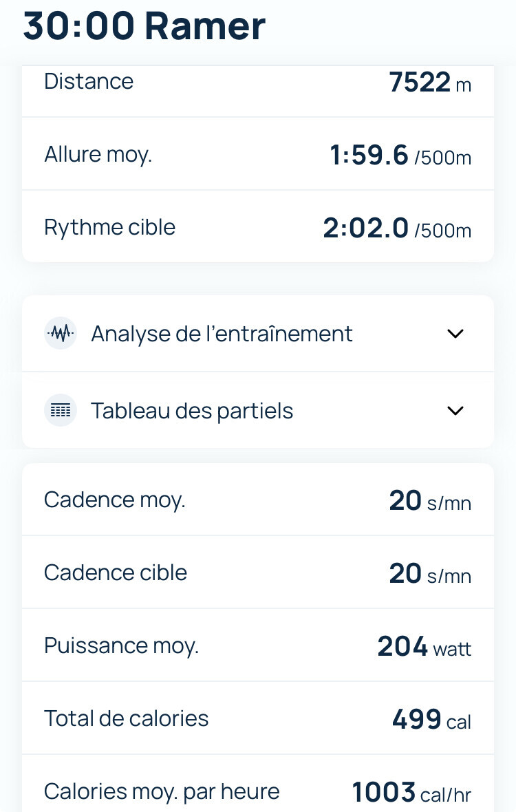Tap the 1003 cal/hr value
Screen dimensions: 516x812
411,793
